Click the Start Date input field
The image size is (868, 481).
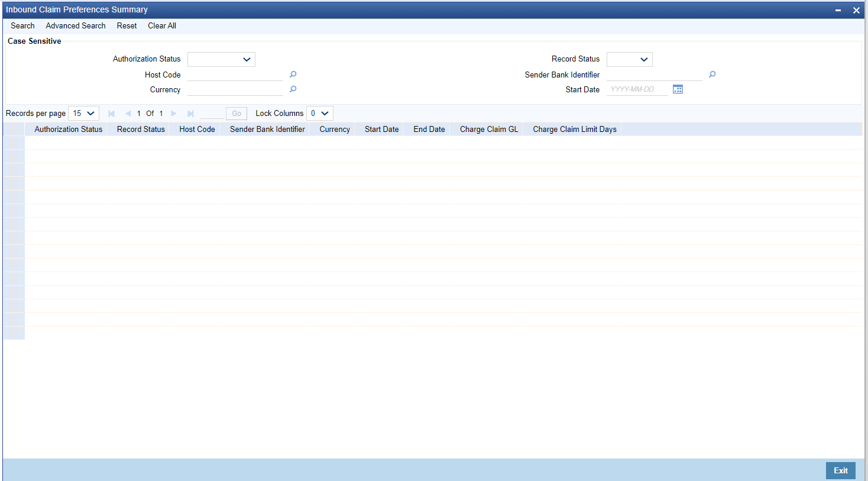637,89
